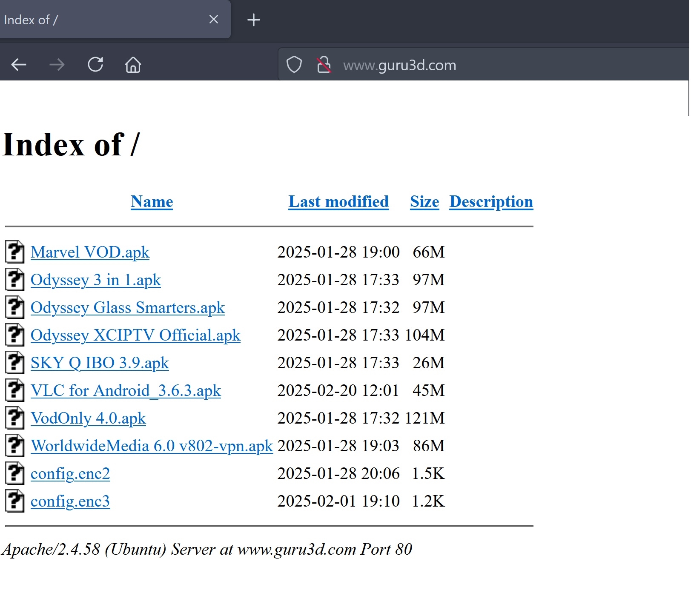Open VLC for Android_3.6.3.apk link
The height and width of the screenshot is (616, 691).
126,391
